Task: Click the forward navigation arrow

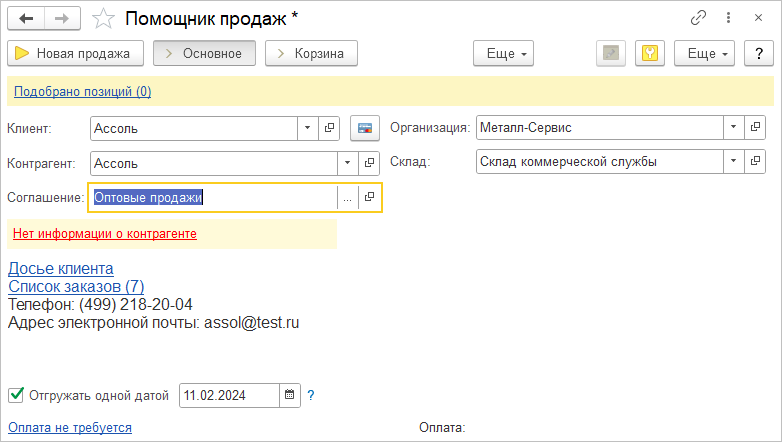Action: pyautogui.click(x=62, y=19)
